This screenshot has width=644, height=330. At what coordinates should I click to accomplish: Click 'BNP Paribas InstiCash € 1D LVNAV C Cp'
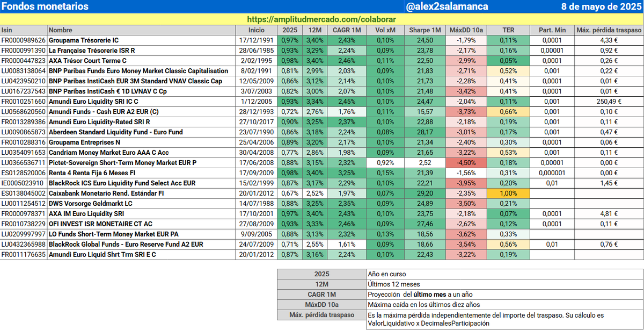point(107,91)
